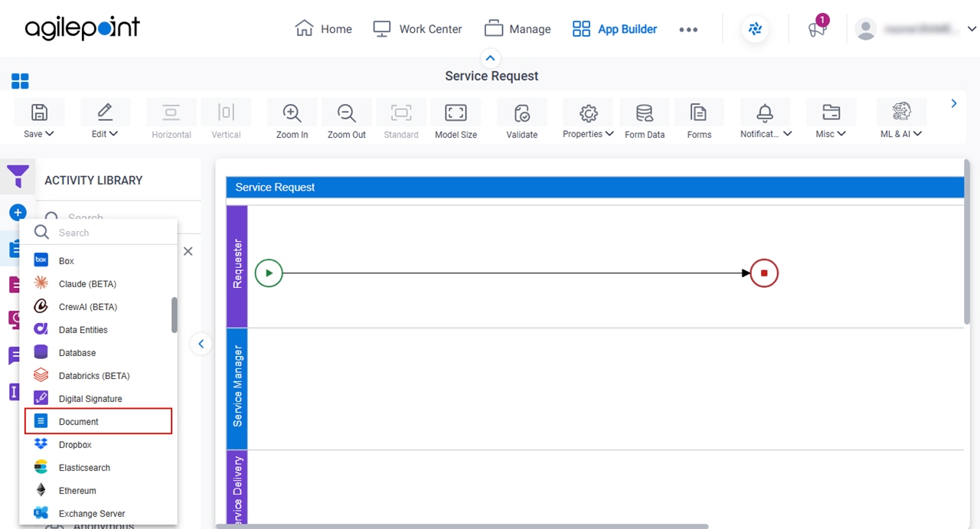The image size is (980, 529).
Task: Click search field in activity dropdown list
Action: (x=99, y=233)
